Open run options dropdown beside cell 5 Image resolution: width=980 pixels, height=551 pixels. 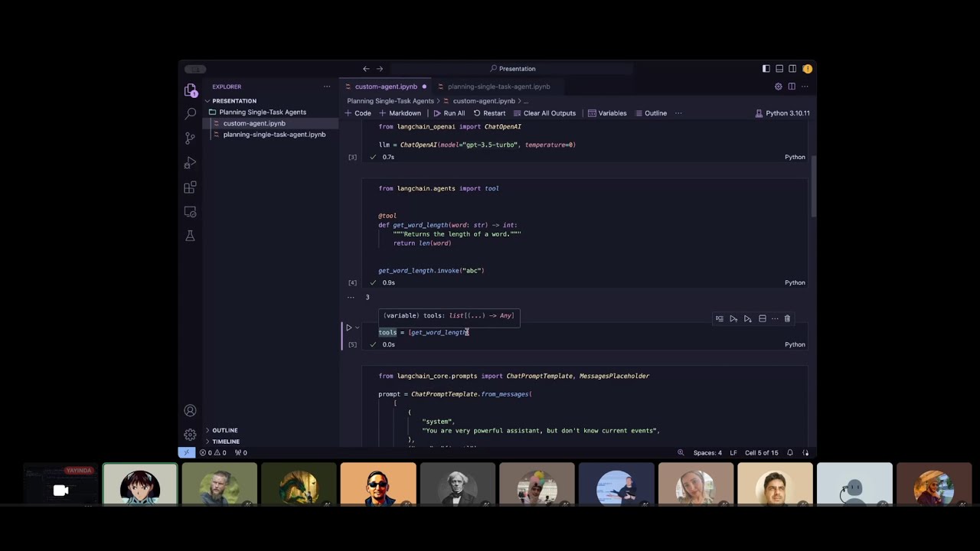tap(357, 328)
